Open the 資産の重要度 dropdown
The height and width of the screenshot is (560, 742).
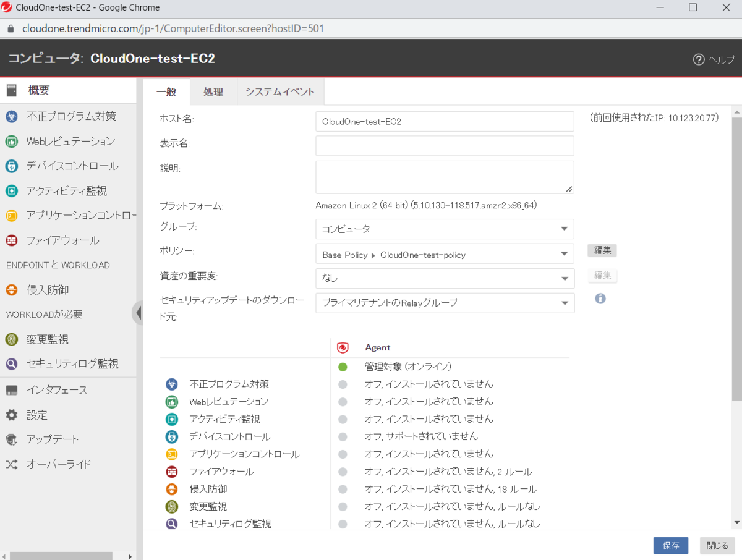pos(445,278)
